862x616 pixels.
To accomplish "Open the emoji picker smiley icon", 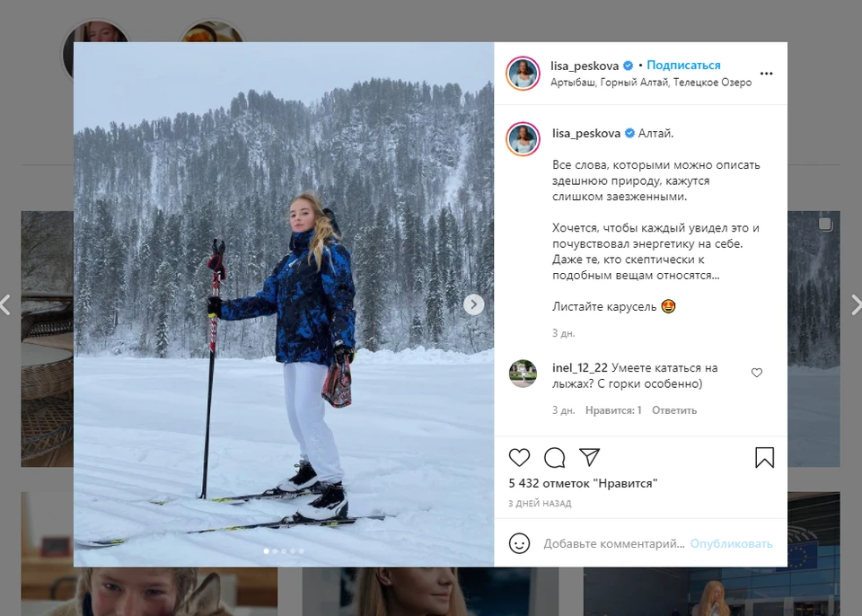I will coord(519,543).
